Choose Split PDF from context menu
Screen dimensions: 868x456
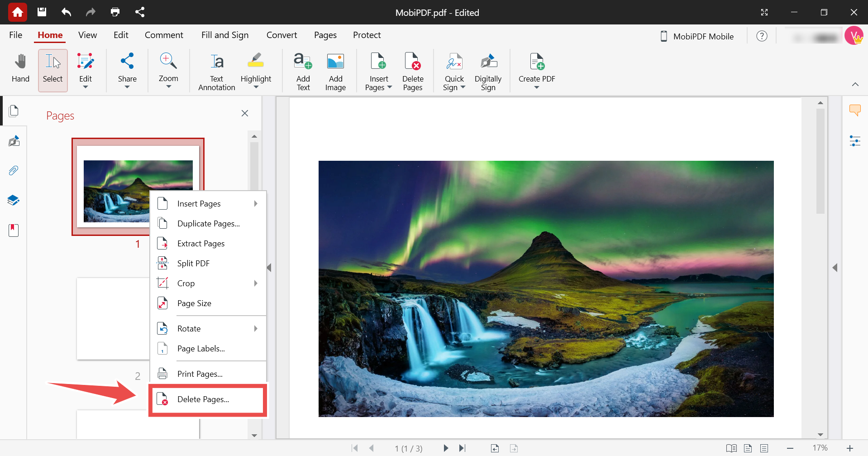208,264
